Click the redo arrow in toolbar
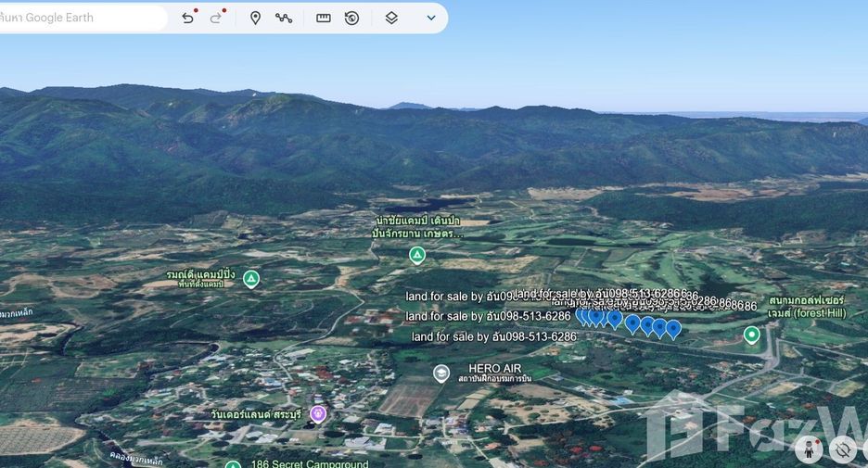The height and width of the screenshot is (468, 868). pyautogui.click(x=215, y=19)
